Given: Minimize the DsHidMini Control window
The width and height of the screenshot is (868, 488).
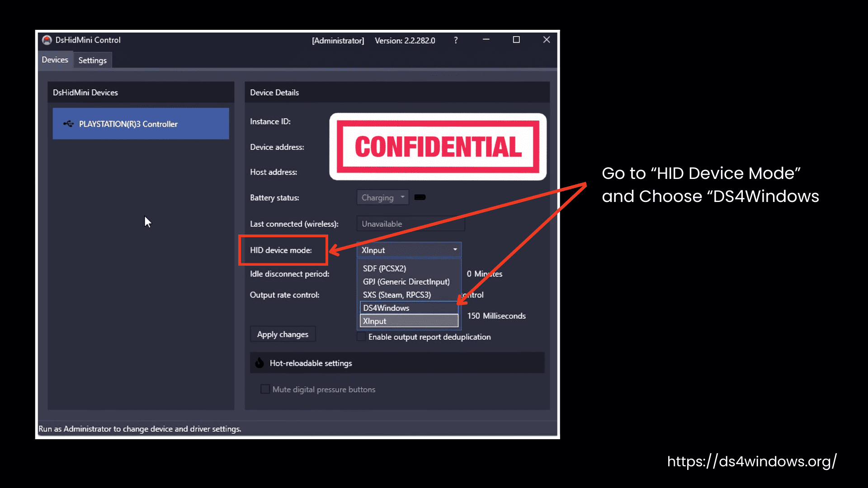Looking at the screenshot, I should tap(486, 40).
